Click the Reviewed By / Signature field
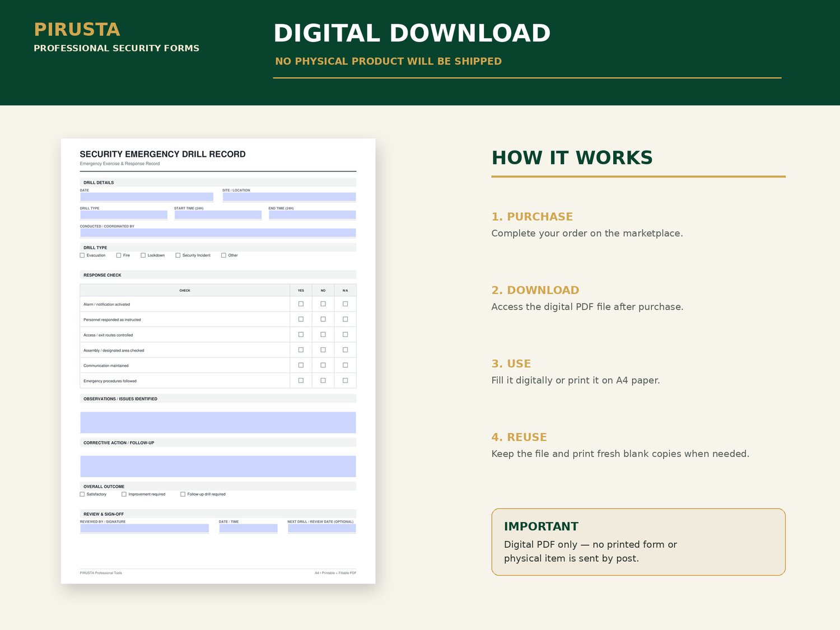840x630 pixels. [x=144, y=528]
